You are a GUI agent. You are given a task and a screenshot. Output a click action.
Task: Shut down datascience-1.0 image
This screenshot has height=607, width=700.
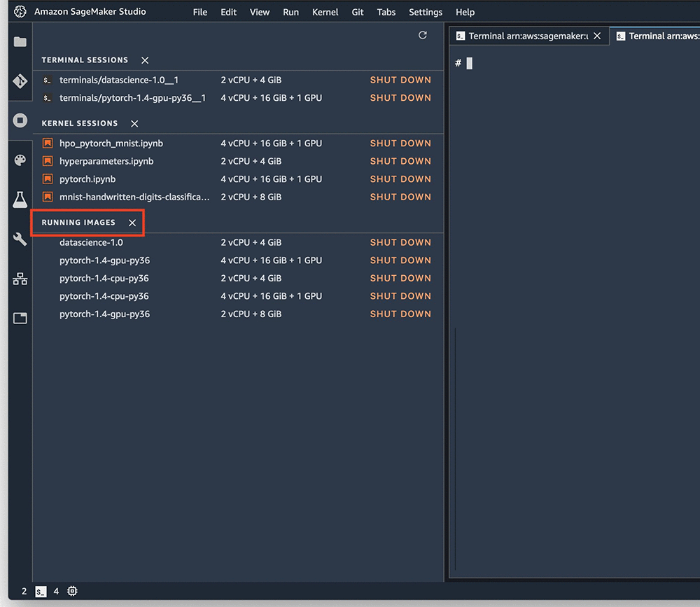[x=400, y=242]
